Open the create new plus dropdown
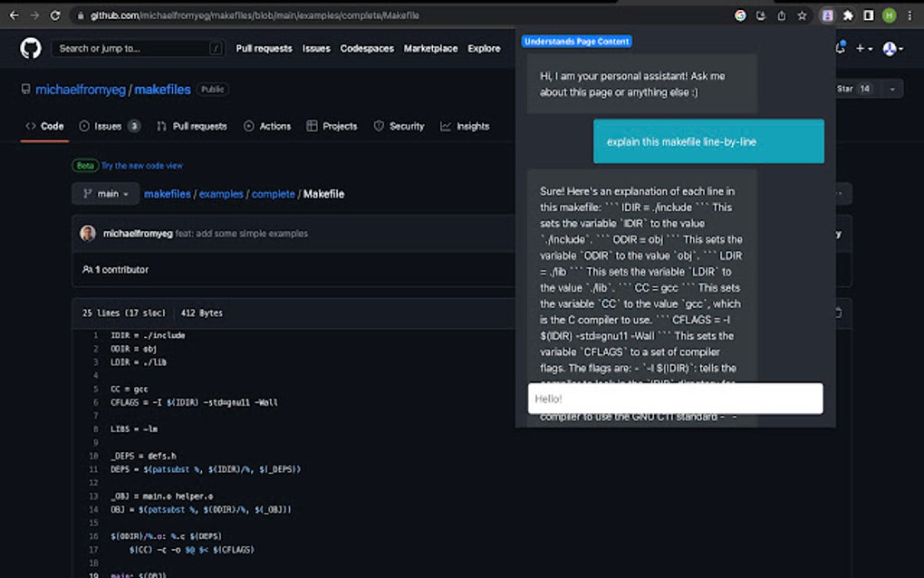The height and width of the screenshot is (578, 924). (x=861, y=48)
